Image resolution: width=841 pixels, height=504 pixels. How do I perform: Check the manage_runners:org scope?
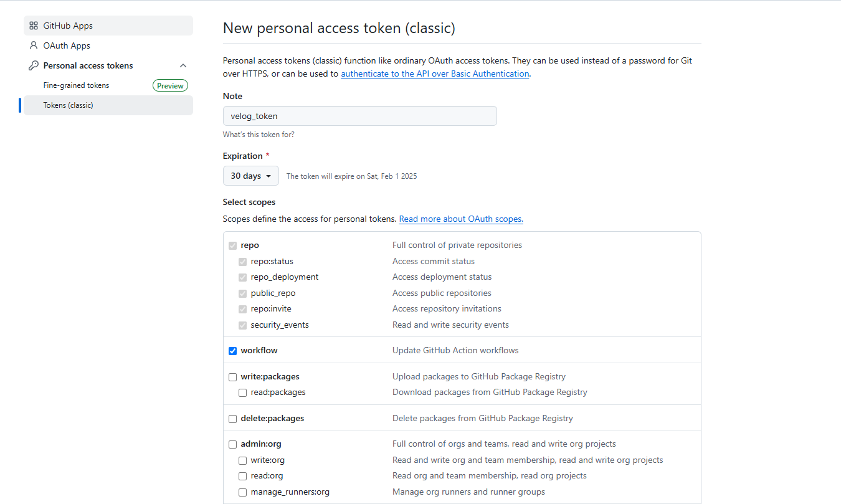click(242, 492)
